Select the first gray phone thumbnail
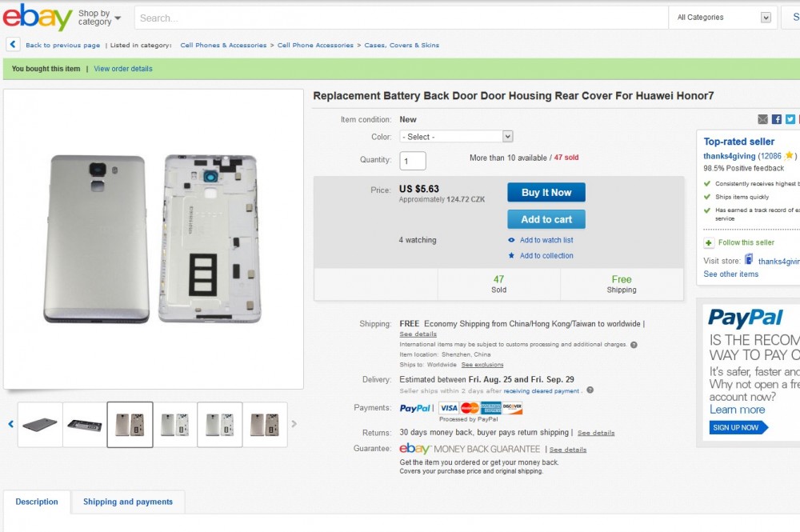 [40, 424]
